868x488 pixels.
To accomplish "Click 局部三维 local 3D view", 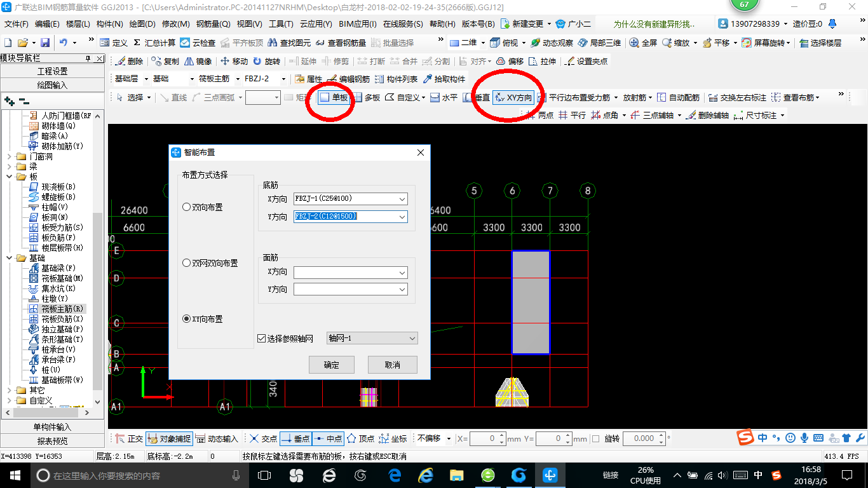I will 599,43.
